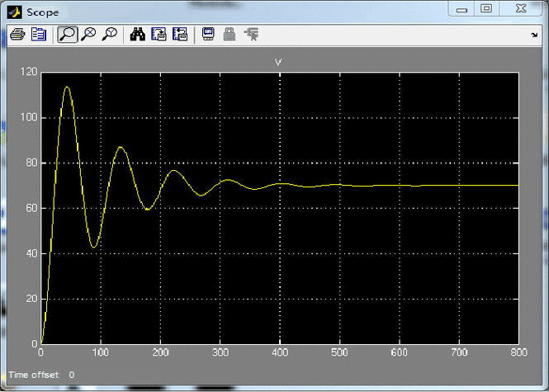The image size is (549, 392).
Task: Click the Autoscale binoculars icon
Action: (x=138, y=35)
